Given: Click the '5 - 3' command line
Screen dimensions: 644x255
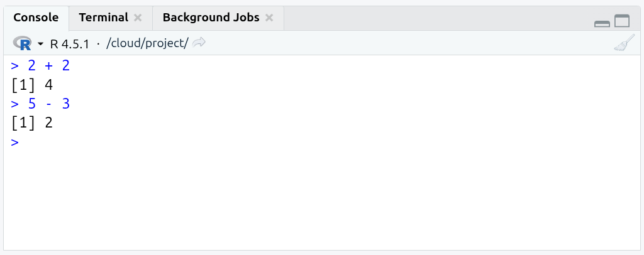Looking at the screenshot, I should tap(48, 104).
